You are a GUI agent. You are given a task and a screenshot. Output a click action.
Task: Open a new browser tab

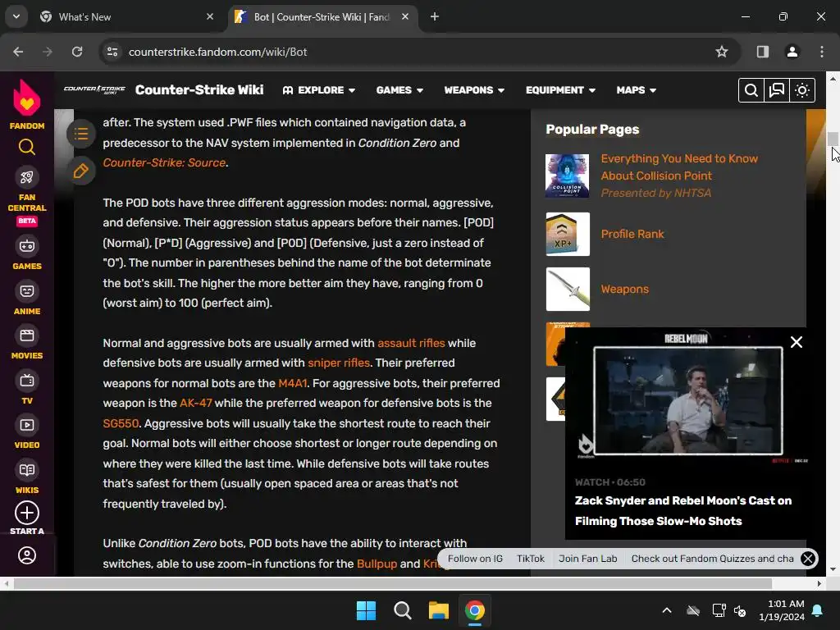[435, 16]
